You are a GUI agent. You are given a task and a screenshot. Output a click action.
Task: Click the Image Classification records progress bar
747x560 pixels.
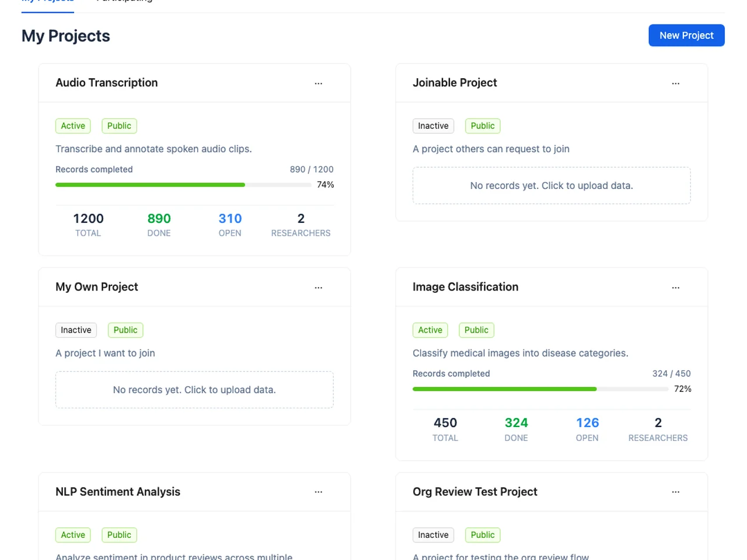click(540, 389)
